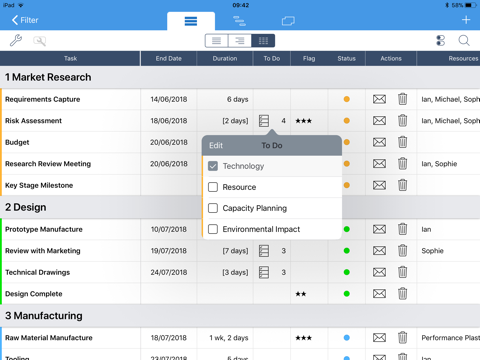Tap the three-star flag on Raw Material Manufacture
480x360 pixels.
[x=303, y=338]
